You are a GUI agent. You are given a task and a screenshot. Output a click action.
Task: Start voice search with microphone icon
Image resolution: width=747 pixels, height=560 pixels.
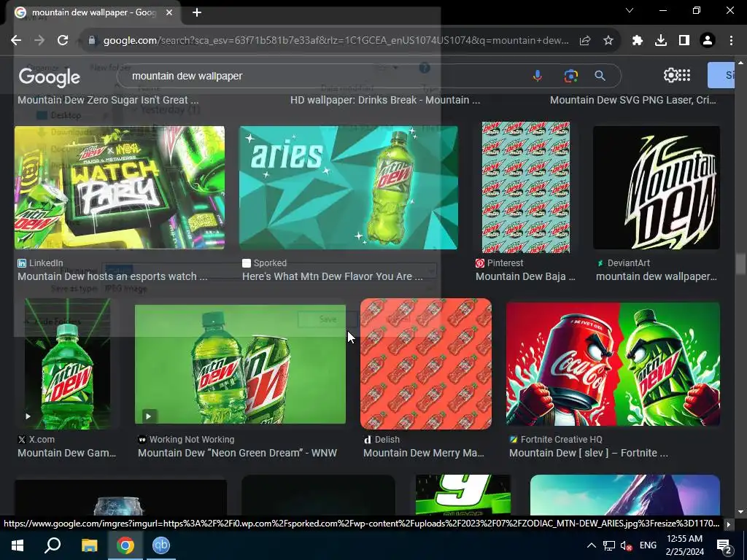(538, 76)
